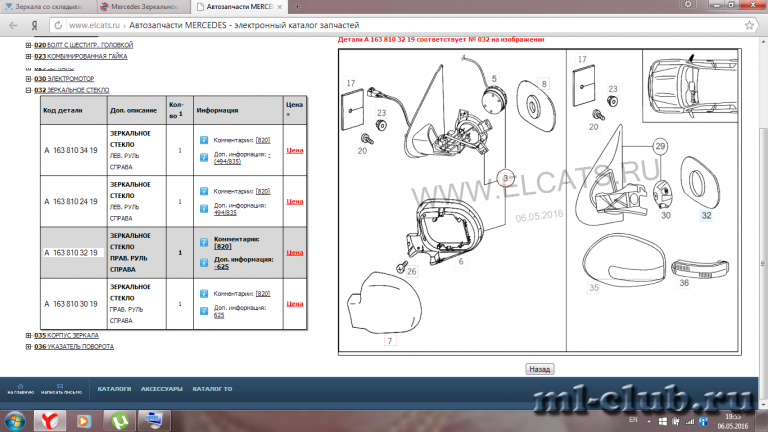Open Цена link for part A 163 810 34 19

(x=295, y=150)
